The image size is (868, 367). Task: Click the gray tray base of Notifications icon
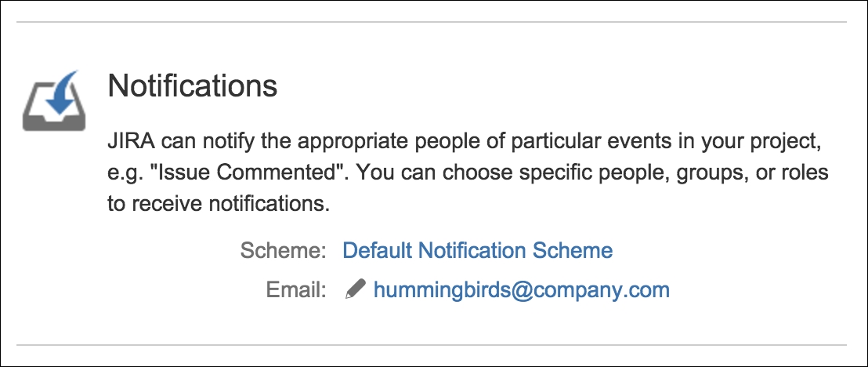point(54,120)
